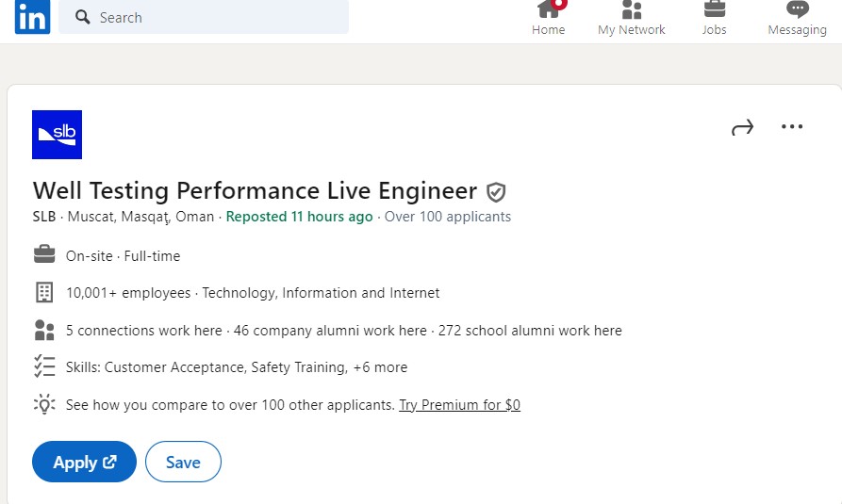Screen dimensions: 842x504
Task: Click inside the Search field
Action: pyautogui.click(x=204, y=17)
